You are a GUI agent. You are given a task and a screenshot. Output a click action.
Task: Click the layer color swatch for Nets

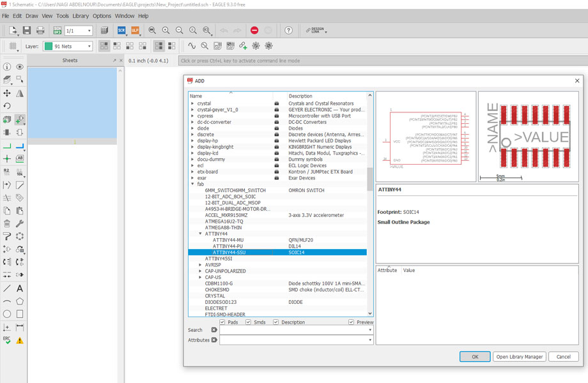49,46
